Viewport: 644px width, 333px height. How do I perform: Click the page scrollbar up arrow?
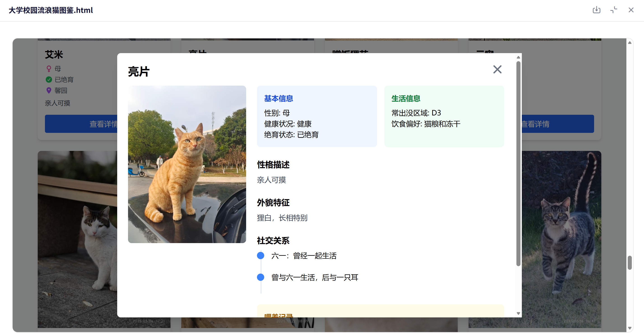pyautogui.click(x=630, y=43)
